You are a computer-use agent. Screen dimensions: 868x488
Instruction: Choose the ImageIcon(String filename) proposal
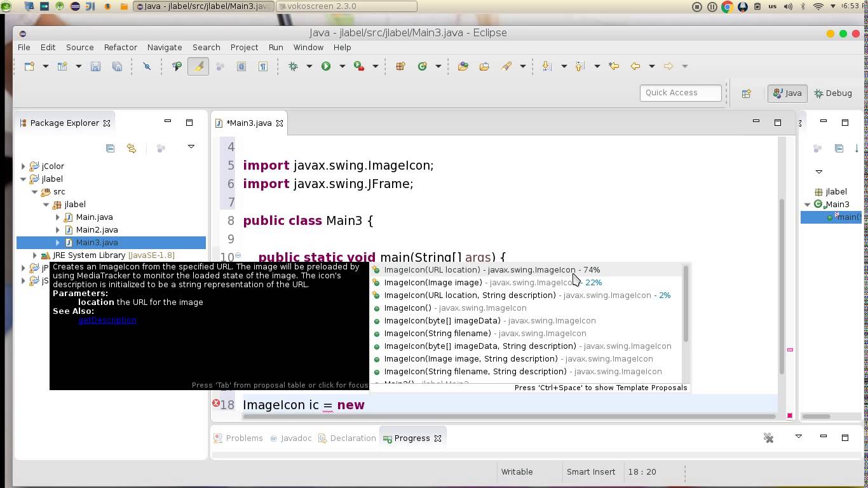[527, 334]
